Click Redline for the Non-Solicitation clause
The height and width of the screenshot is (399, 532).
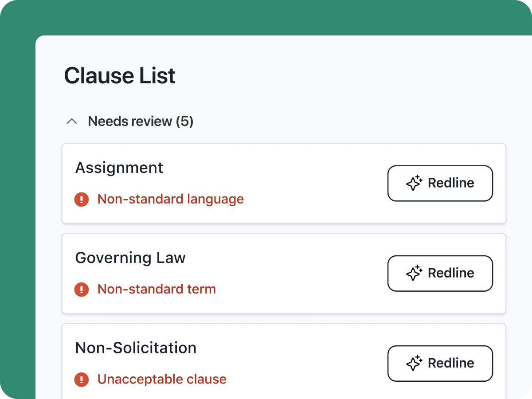(x=440, y=363)
